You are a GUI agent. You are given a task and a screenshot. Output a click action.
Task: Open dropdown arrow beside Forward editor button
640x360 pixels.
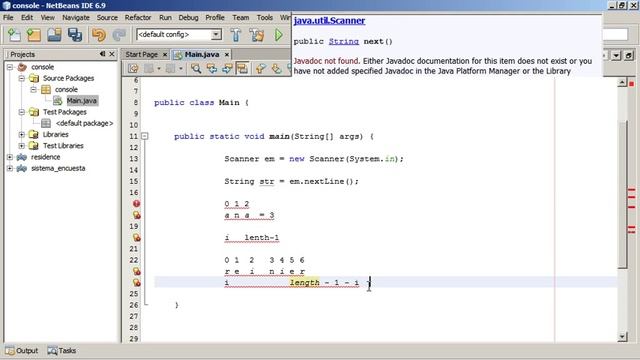(x=181, y=69)
